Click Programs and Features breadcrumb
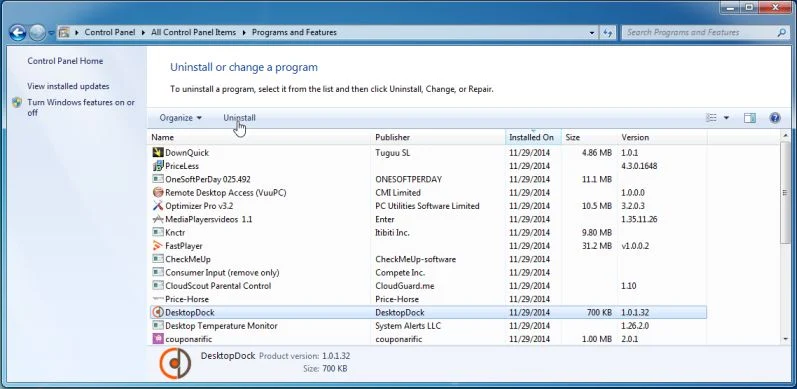This screenshot has width=797, height=389. (294, 32)
